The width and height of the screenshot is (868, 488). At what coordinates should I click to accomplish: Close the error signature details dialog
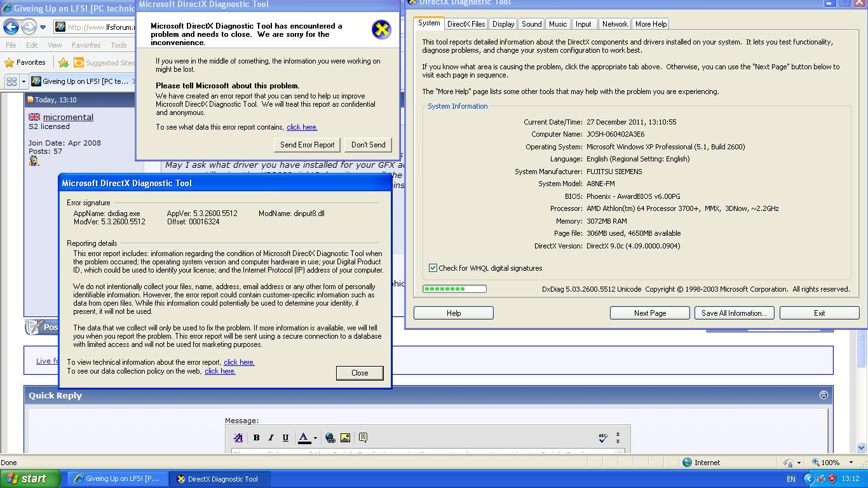tap(360, 373)
